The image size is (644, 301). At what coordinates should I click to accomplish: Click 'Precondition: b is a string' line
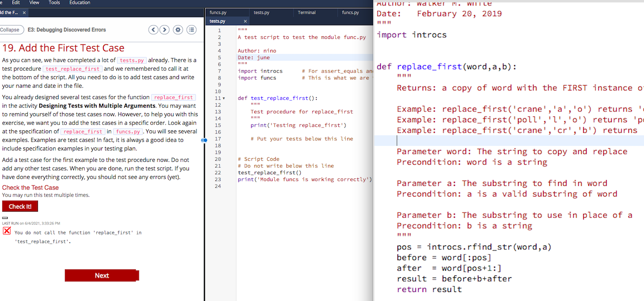(x=465, y=226)
